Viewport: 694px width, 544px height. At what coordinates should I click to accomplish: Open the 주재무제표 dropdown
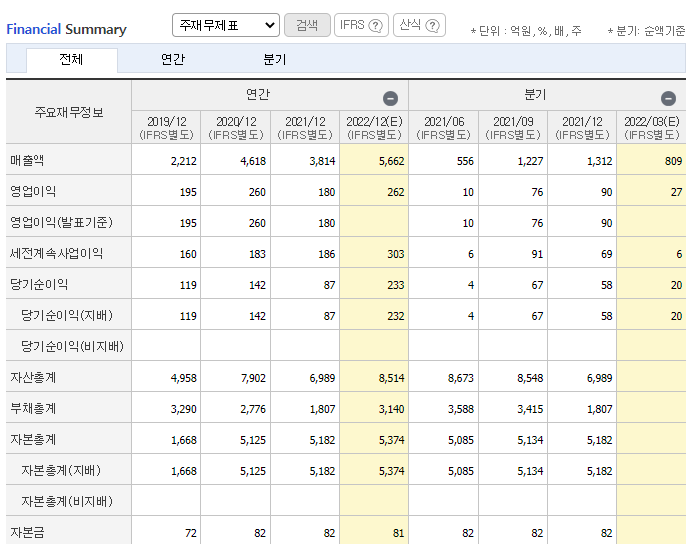(x=226, y=25)
